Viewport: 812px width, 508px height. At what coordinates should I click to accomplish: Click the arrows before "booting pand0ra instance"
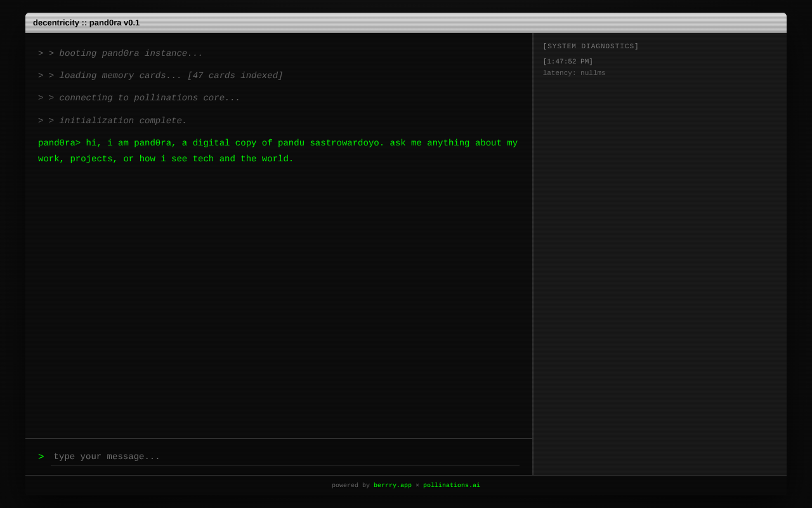[x=46, y=54]
